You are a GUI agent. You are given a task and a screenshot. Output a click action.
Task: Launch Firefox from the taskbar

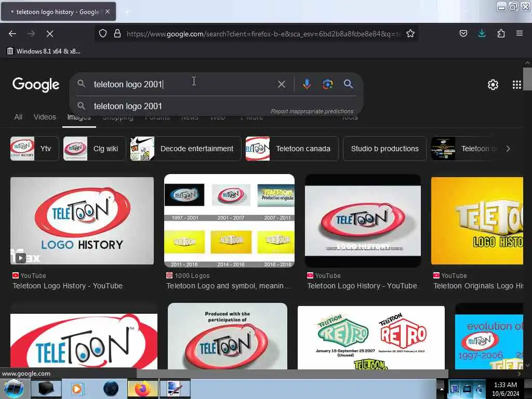143,389
